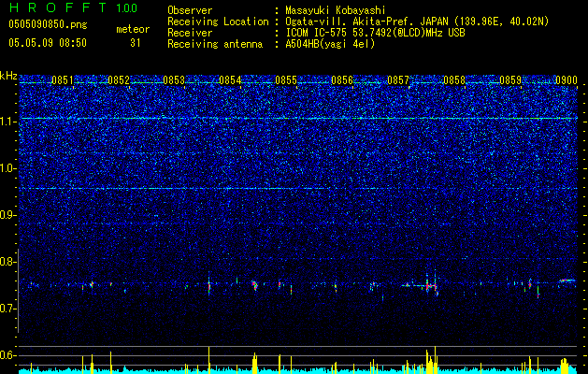Click the 0.8 frequency axis label
Viewport: 588px width, 374px height.
8,262
